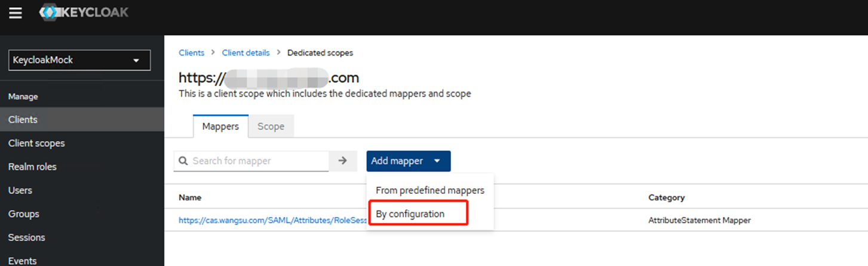Screen dimensions: 868x266
Task: Open the cas.wangsu.com RoleSession mapper link
Action: coord(272,220)
